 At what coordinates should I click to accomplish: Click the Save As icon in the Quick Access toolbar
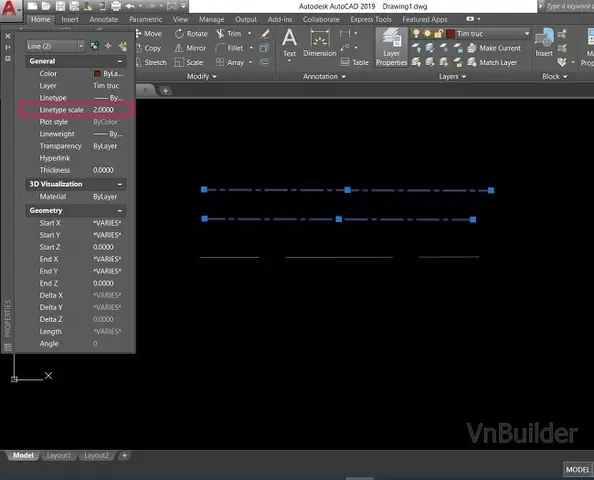(x=74, y=6)
